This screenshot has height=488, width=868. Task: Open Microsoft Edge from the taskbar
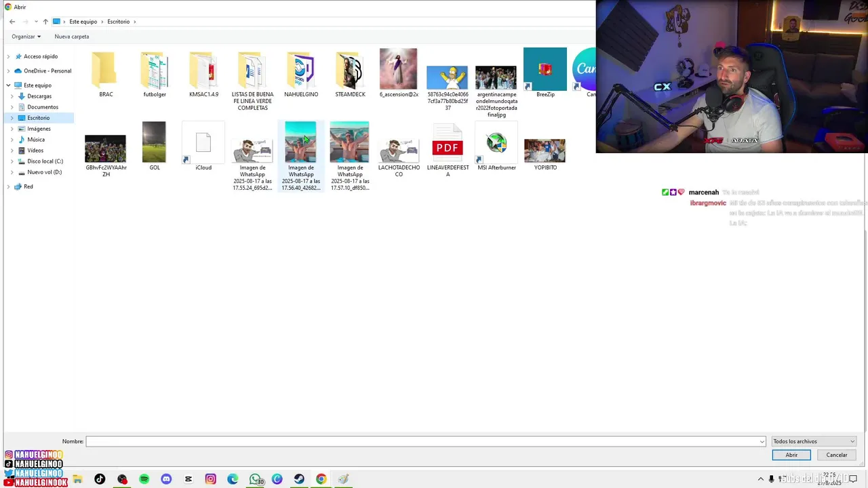click(x=233, y=479)
